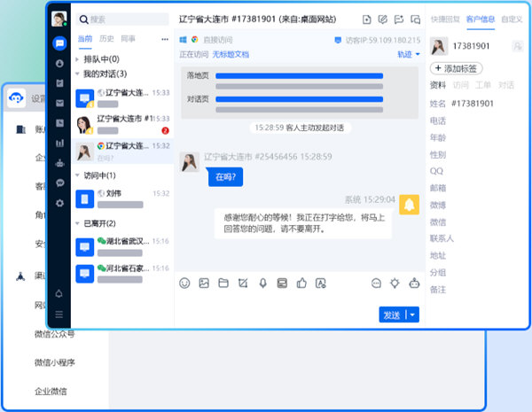Open the conversation with 2 unread messages
The image size is (532, 412).
pyautogui.click(x=123, y=125)
